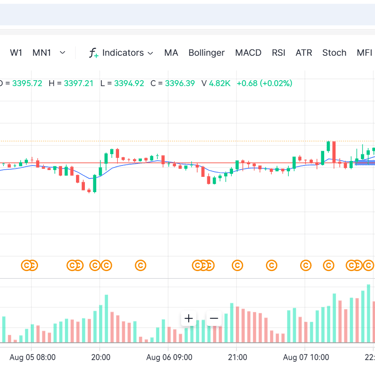Click the volume value 4.82K

pyautogui.click(x=220, y=83)
